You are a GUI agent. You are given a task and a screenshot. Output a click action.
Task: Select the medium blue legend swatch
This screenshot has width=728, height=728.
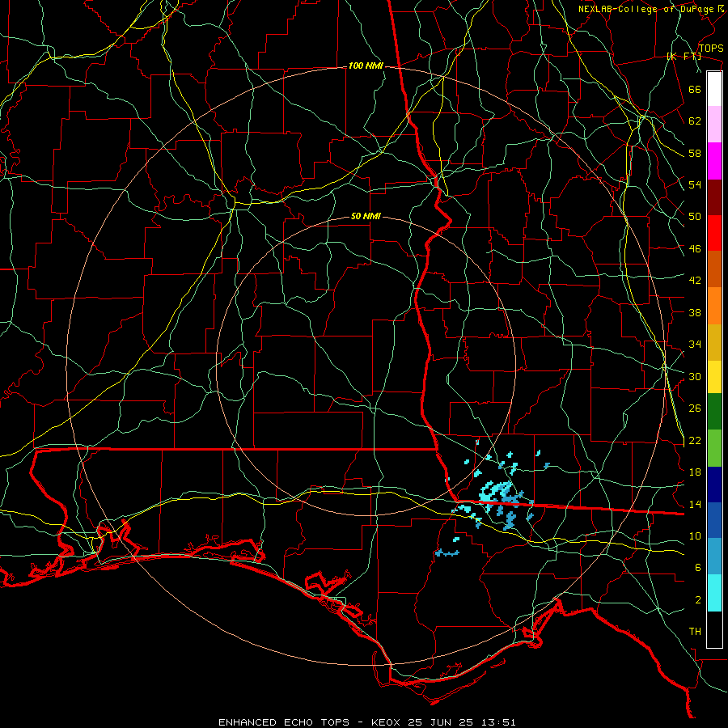pos(714,520)
